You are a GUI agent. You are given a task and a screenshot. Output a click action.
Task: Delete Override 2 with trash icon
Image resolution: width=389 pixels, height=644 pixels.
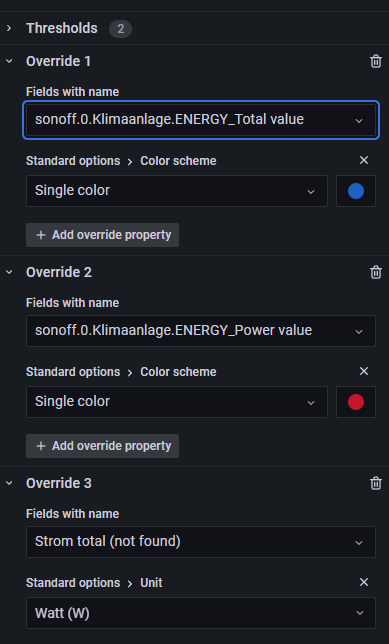(x=375, y=272)
